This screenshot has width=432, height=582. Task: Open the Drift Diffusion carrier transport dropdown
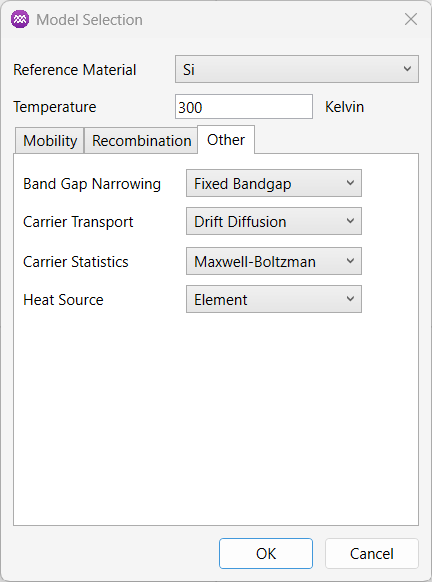(274, 221)
